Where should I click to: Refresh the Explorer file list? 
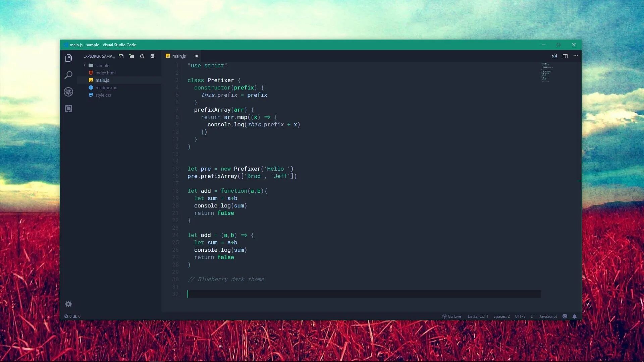[142, 56]
